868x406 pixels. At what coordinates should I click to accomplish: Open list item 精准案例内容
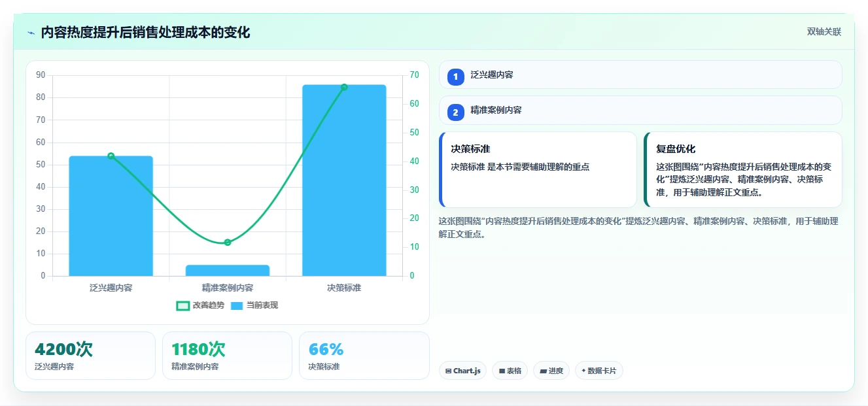(640, 110)
